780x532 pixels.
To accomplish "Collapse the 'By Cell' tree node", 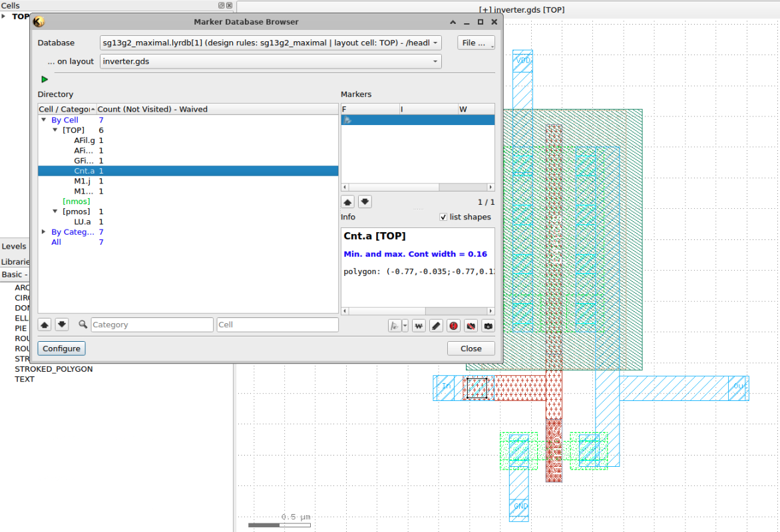I will 44,120.
